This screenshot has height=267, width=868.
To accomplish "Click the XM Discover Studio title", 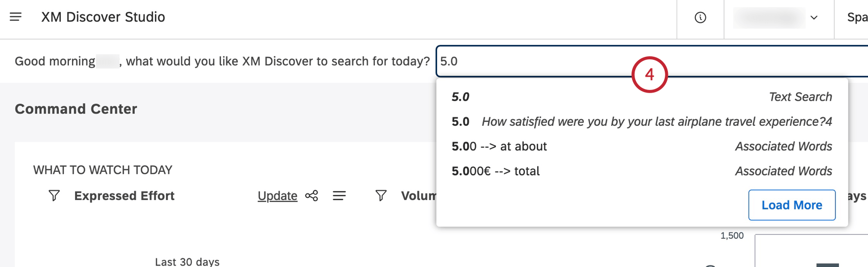I will [103, 17].
